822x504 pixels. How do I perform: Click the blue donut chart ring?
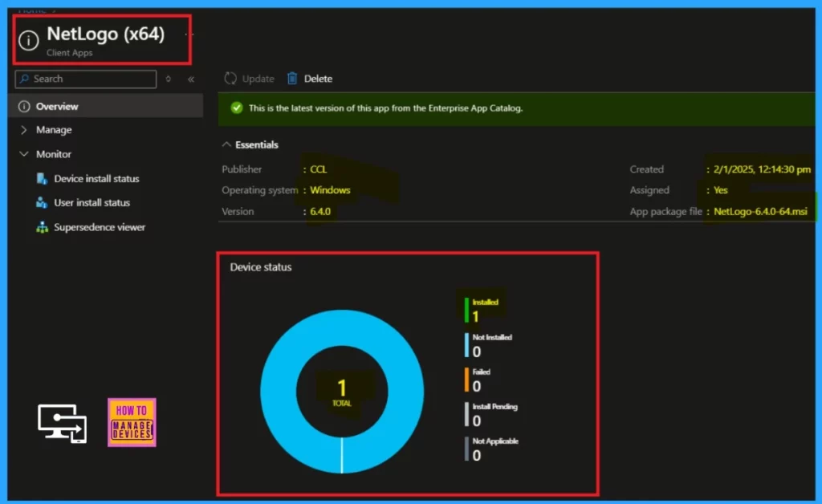278,392
